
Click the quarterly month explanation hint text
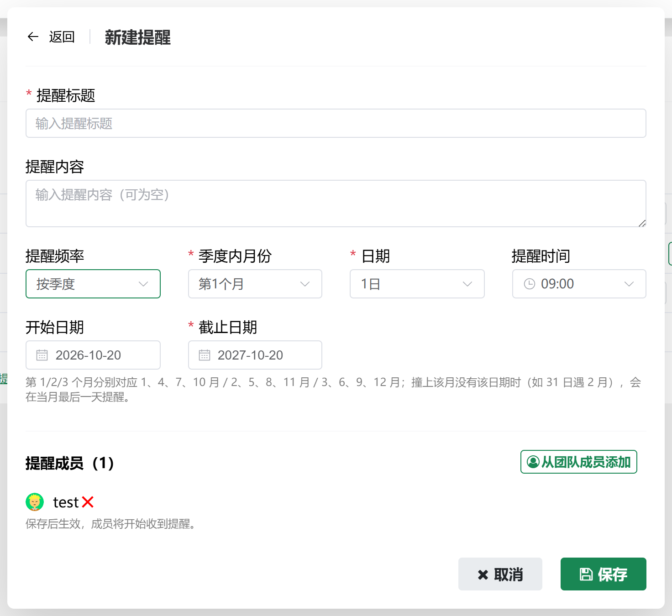333,389
